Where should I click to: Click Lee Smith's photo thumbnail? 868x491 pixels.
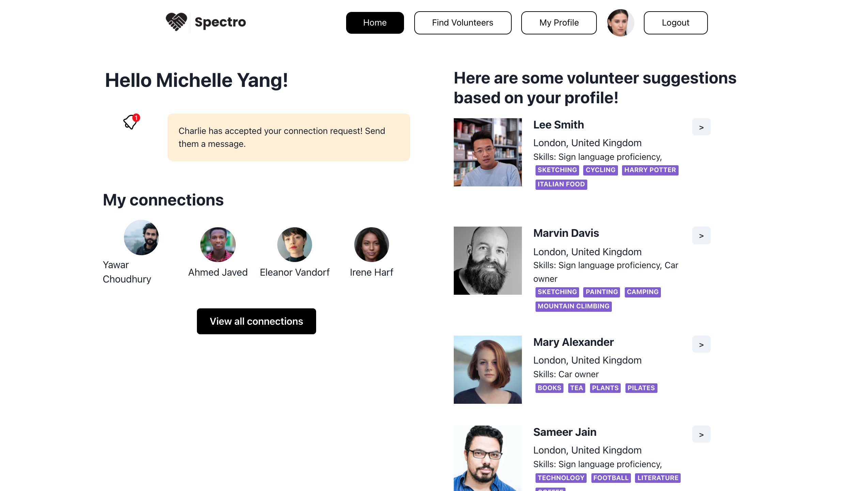tap(487, 152)
